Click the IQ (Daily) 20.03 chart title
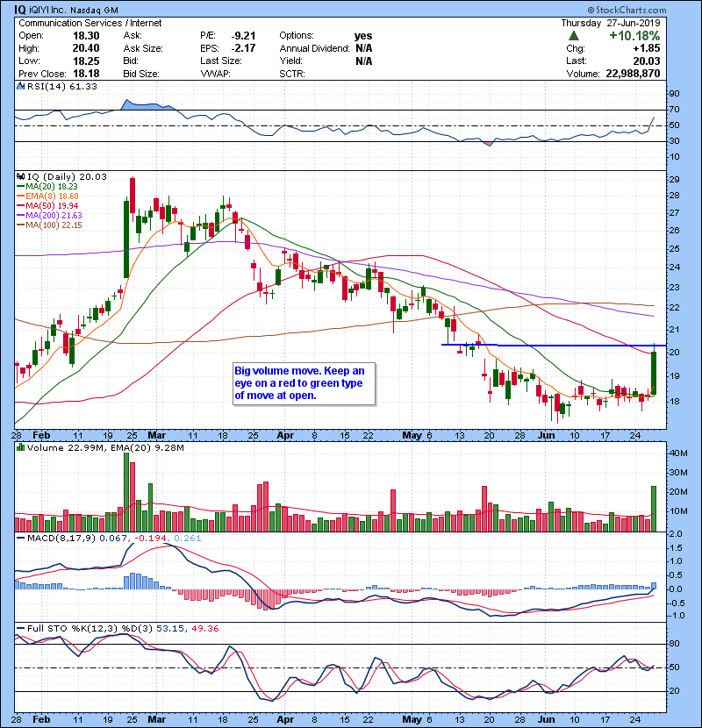This screenshot has height=728, width=702. (67, 176)
